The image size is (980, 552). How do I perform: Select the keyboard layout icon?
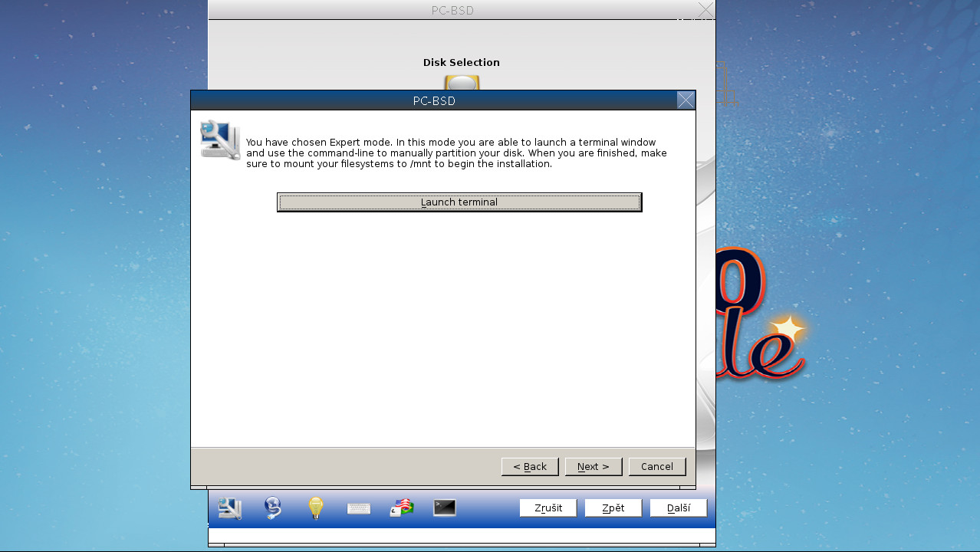click(358, 508)
